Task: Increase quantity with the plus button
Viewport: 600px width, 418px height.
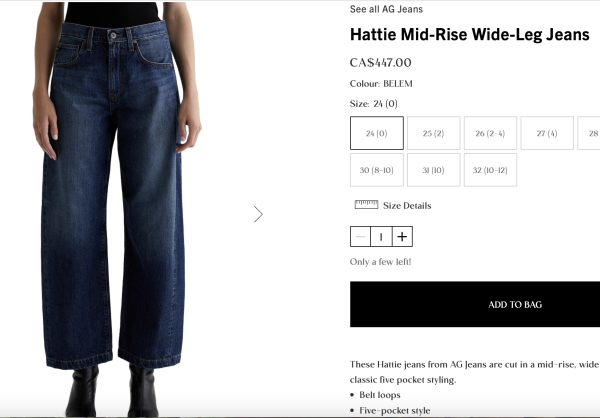Action: 402,237
